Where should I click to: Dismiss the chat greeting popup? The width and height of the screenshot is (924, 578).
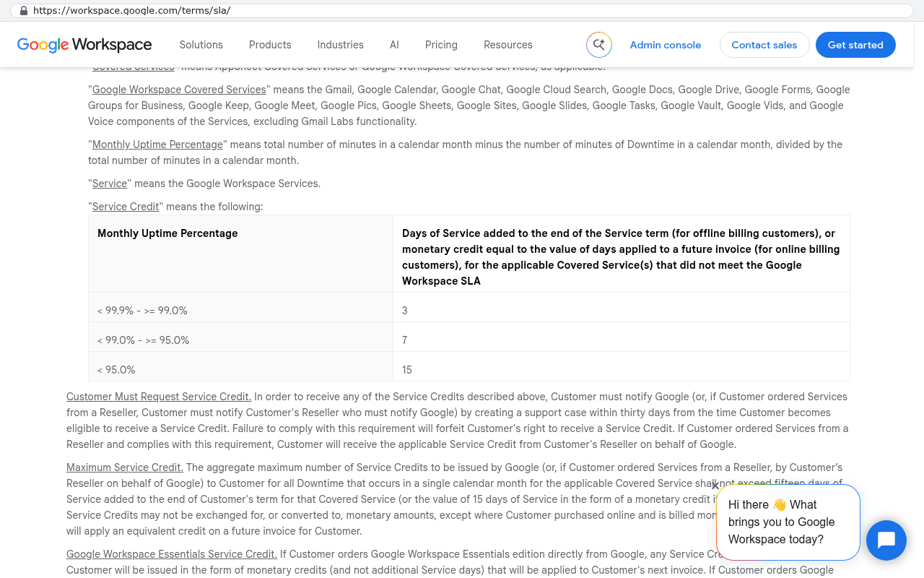pyautogui.click(x=715, y=486)
